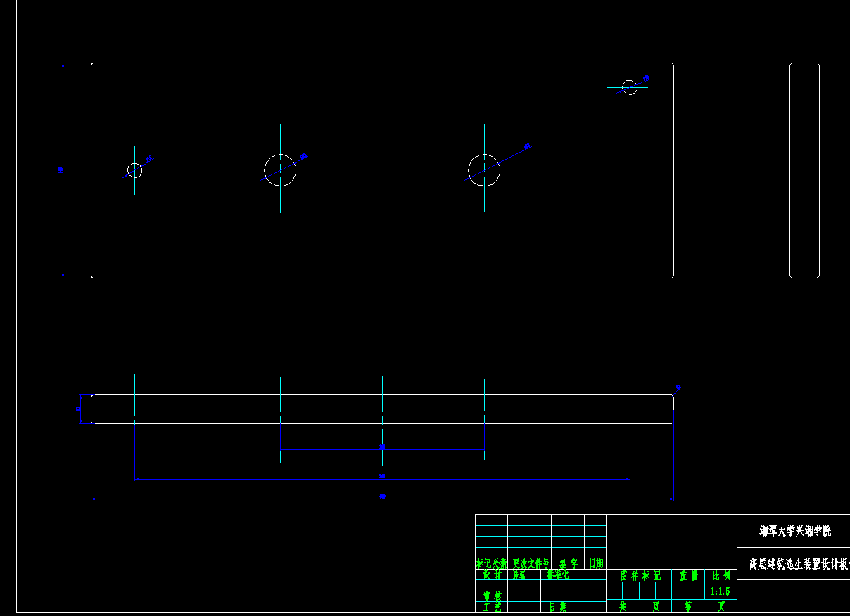850x616 pixels.
Task: Select the 比例 label in title block
Action: pos(721,576)
